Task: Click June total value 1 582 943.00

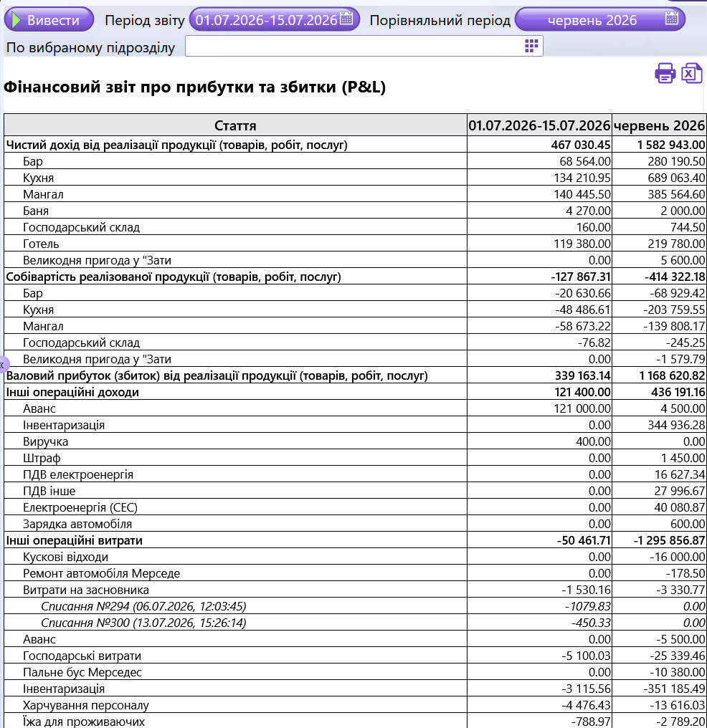Action: click(x=671, y=145)
